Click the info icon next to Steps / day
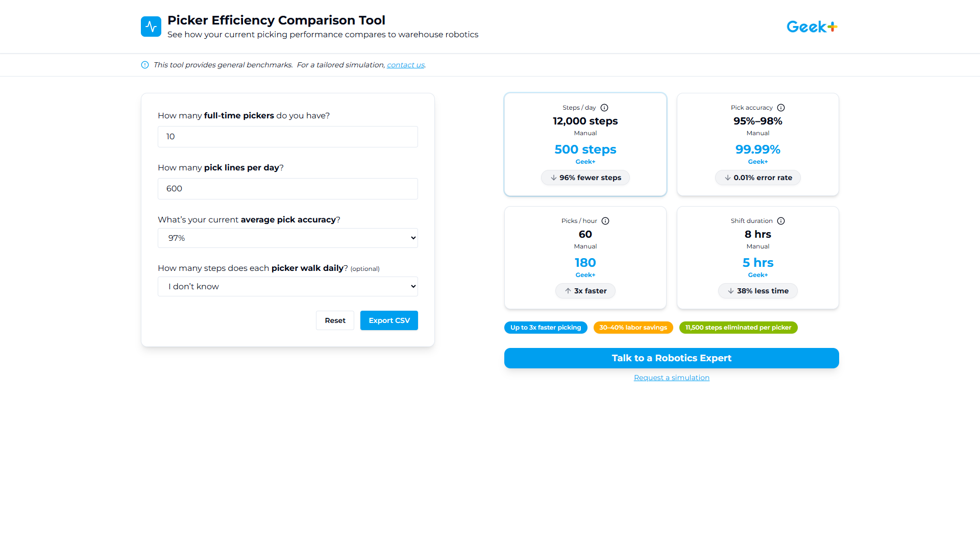Image resolution: width=980 pixels, height=551 pixels. click(x=604, y=108)
